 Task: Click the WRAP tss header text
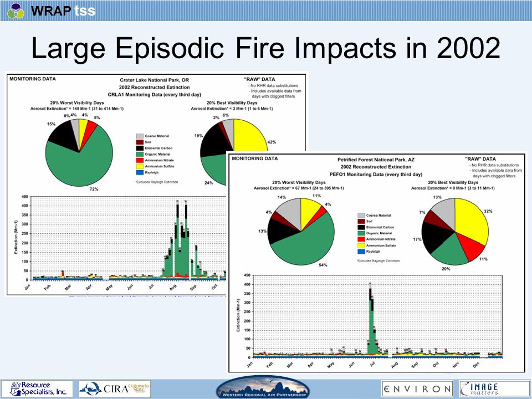click(x=63, y=11)
